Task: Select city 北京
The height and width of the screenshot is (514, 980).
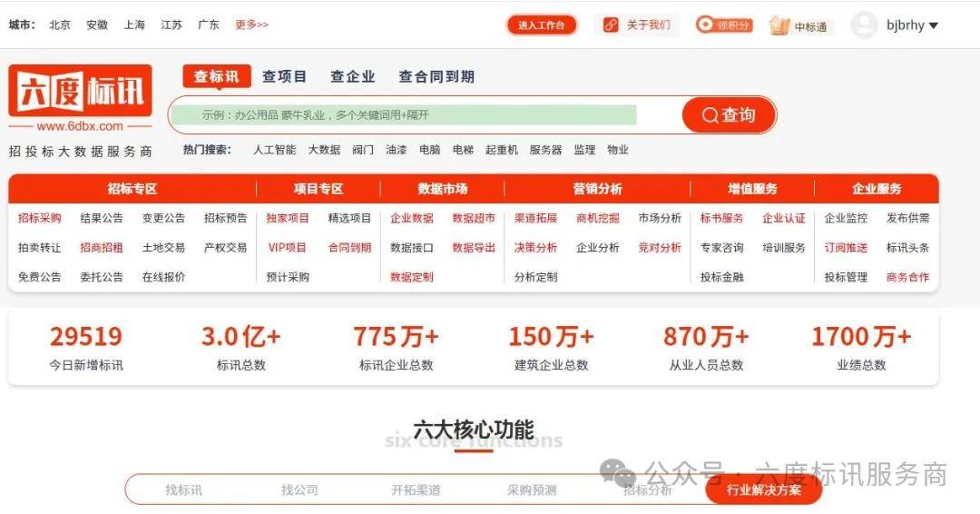Action: pos(60,25)
